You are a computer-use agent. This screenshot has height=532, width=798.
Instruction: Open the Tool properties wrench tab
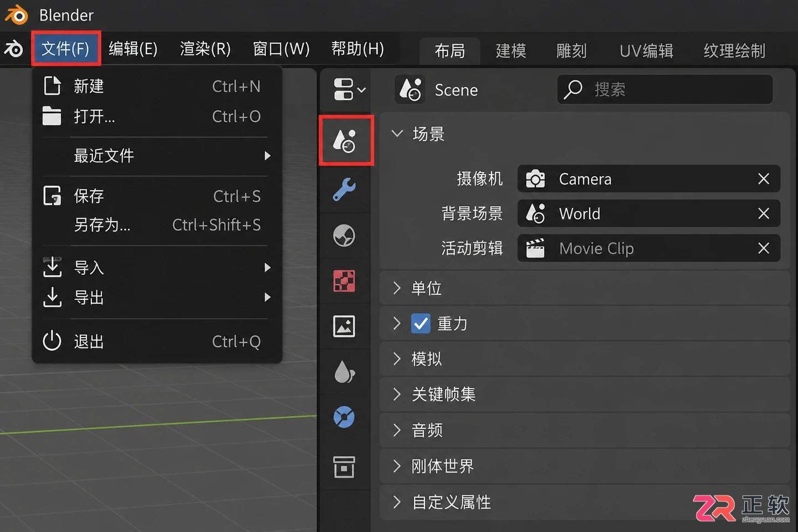click(344, 190)
